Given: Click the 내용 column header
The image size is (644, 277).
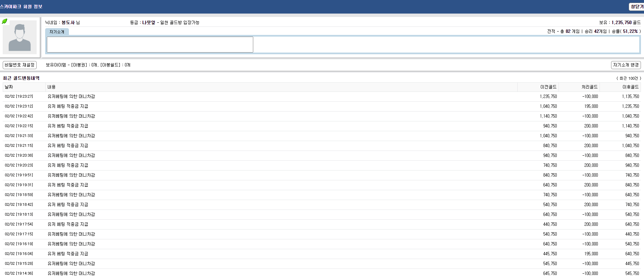Looking at the screenshot, I should click(x=281, y=87).
